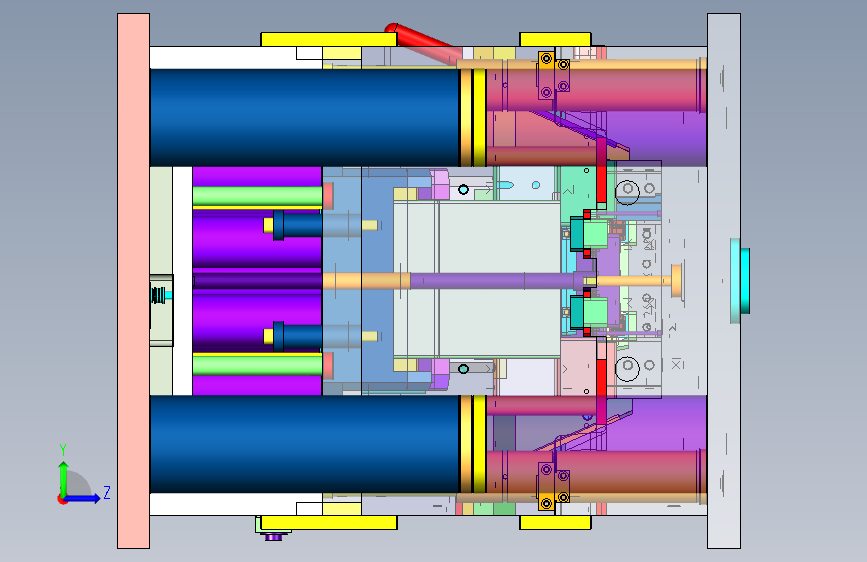
Task: Click the Y label on the coordinate triad
Action: click(x=63, y=450)
